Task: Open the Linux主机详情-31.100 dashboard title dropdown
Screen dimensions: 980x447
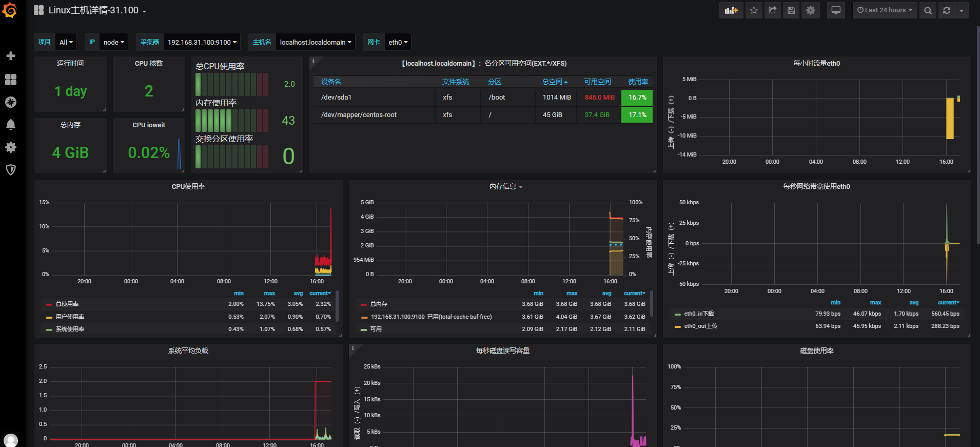Action: click(97, 10)
